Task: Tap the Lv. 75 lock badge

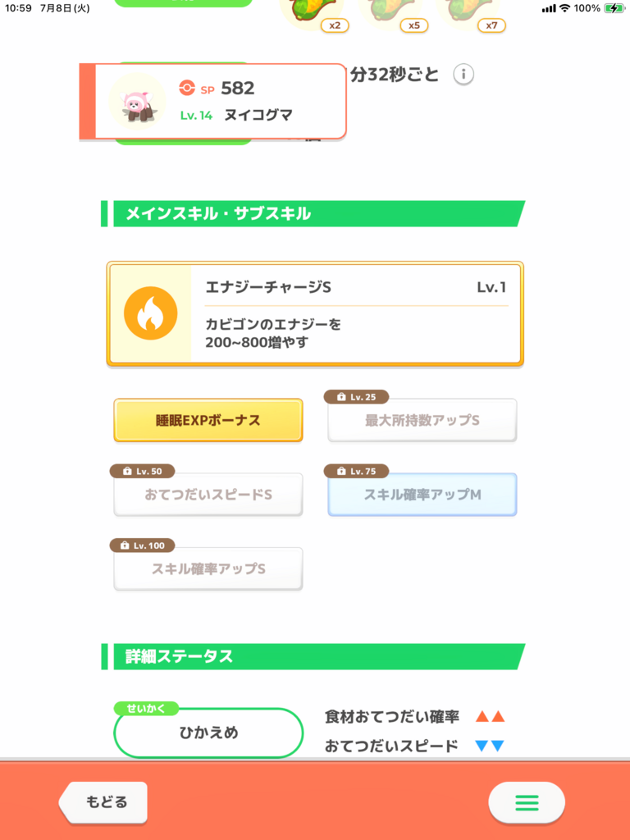Action: (x=356, y=472)
